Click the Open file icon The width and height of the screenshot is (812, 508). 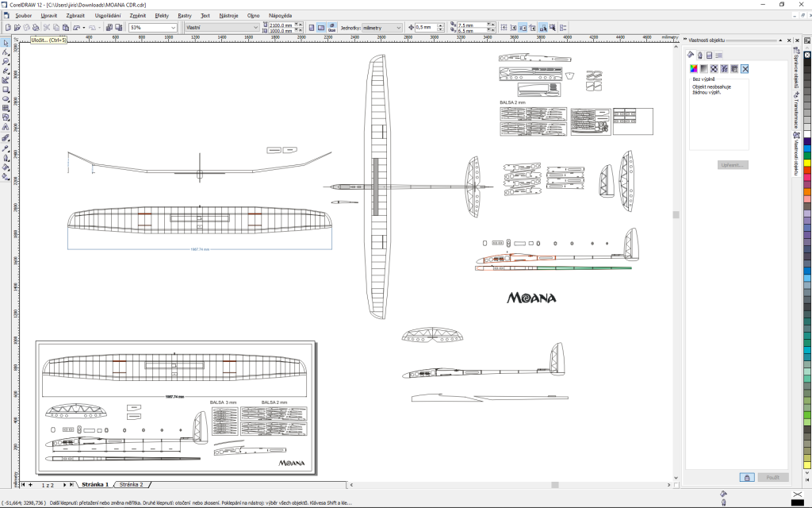click(x=17, y=27)
